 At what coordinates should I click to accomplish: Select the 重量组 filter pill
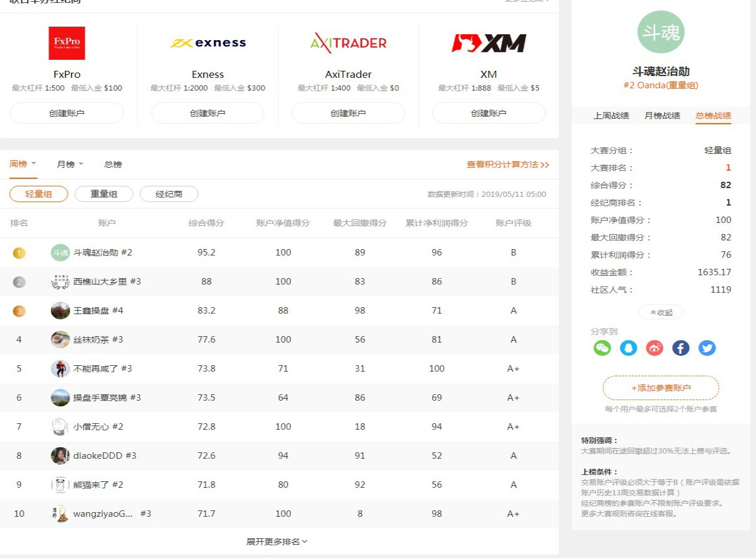coord(104,194)
